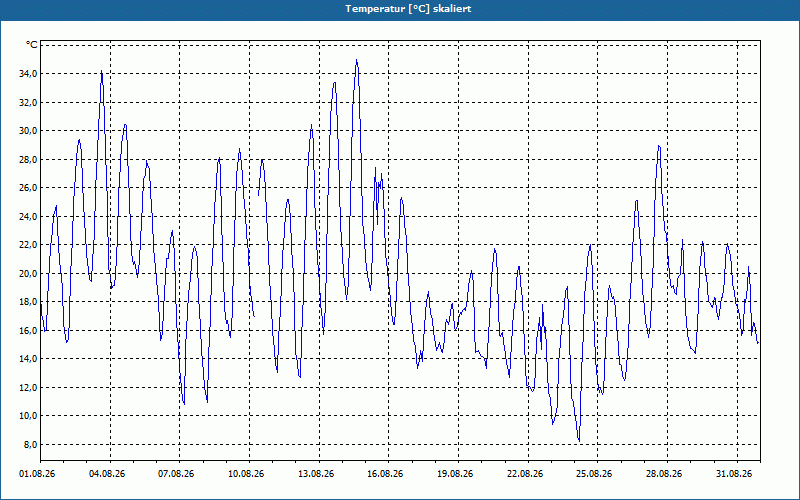Select the 18,0 y-axis label
The height and width of the screenshot is (500, 800).
pos(28,302)
